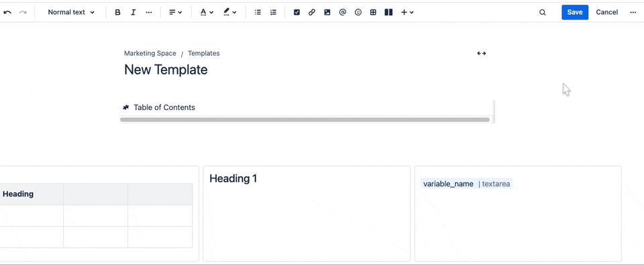644x265 pixels.
Task: Insert an image or file
Action: coord(327,12)
